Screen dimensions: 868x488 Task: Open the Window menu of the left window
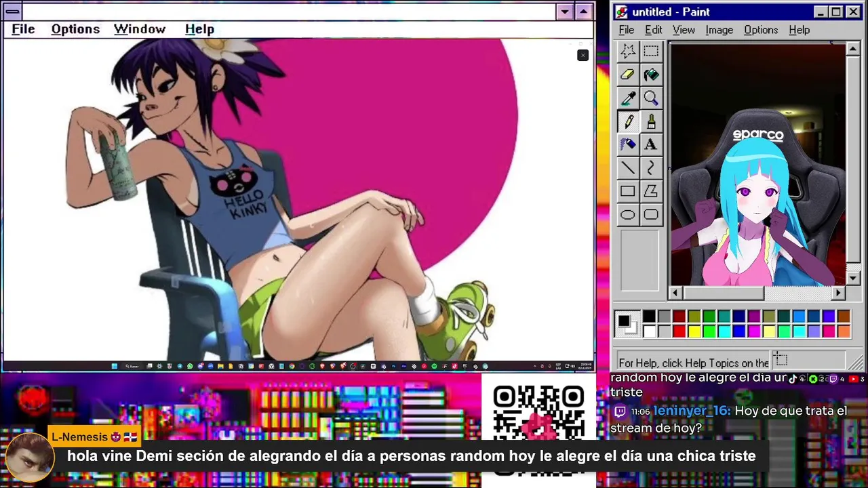(x=140, y=29)
